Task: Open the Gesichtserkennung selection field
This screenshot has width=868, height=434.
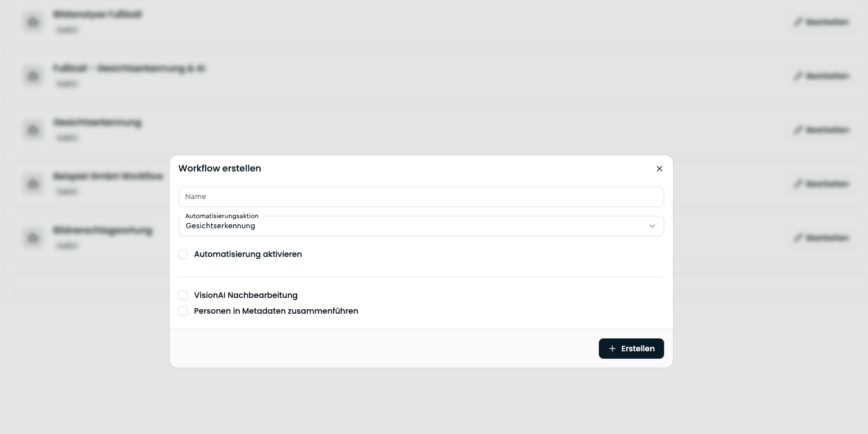Action: pyautogui.click(x=421, y=226)
